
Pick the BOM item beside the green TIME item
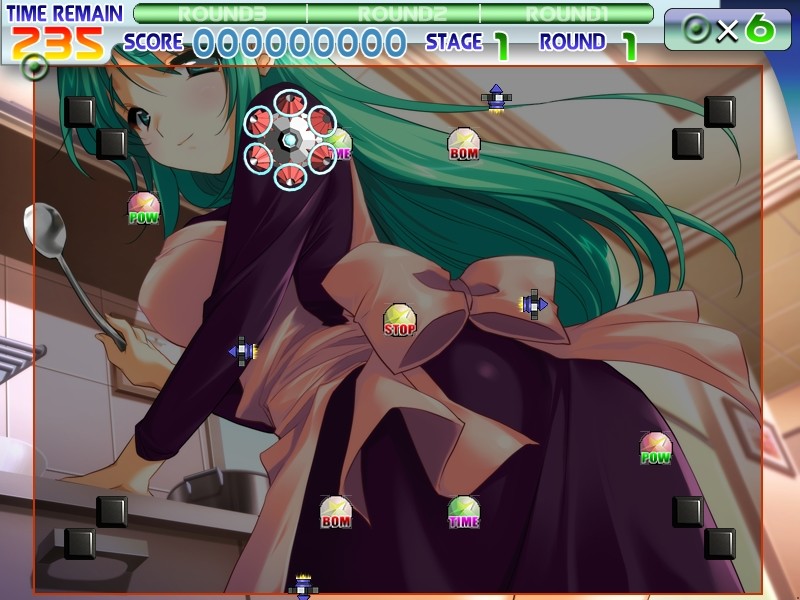coord(336,512)
